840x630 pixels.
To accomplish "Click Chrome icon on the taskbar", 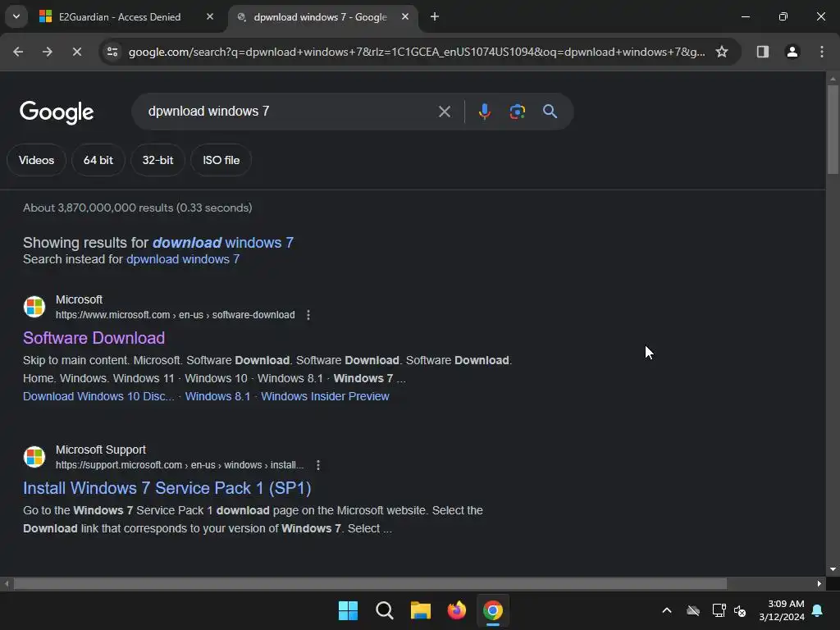I will pyautogui.click(x=493, y=610).
